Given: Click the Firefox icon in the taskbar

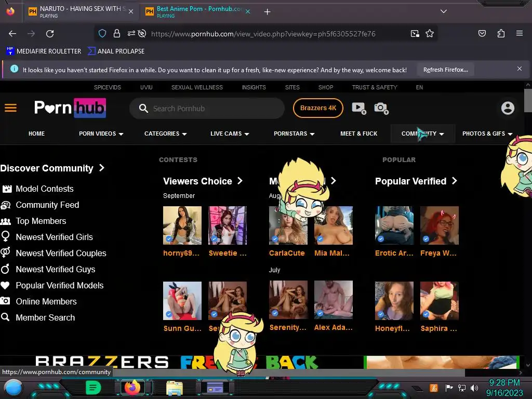Looking at the screenshot, I should (x=132, y=387).
